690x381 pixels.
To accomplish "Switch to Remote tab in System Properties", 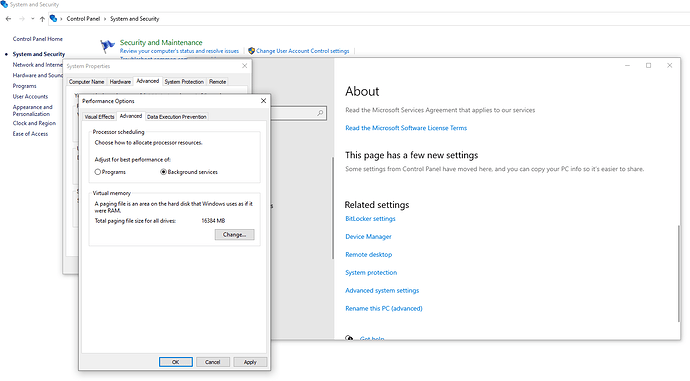I will click(x=217, y=82).
